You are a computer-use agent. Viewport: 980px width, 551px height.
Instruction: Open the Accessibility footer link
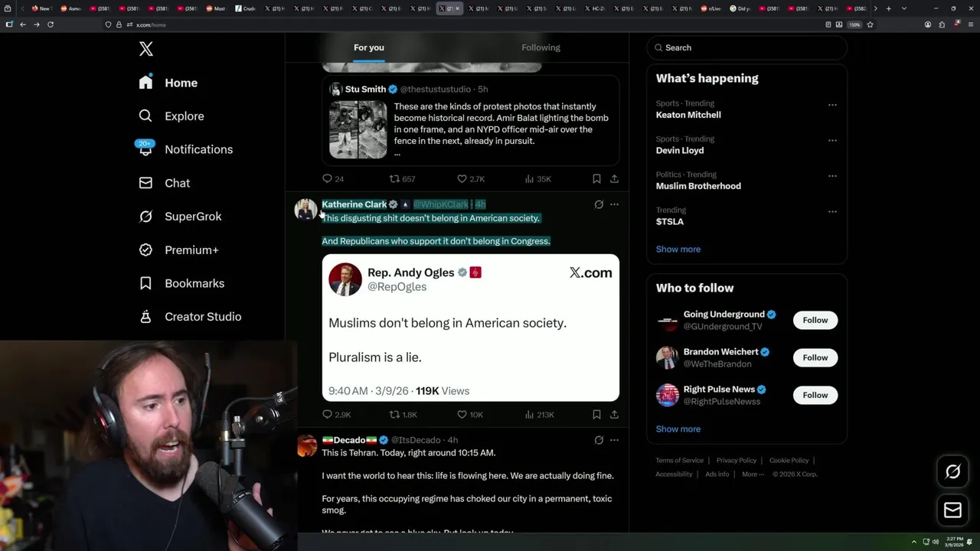click(x=674, y=474)
